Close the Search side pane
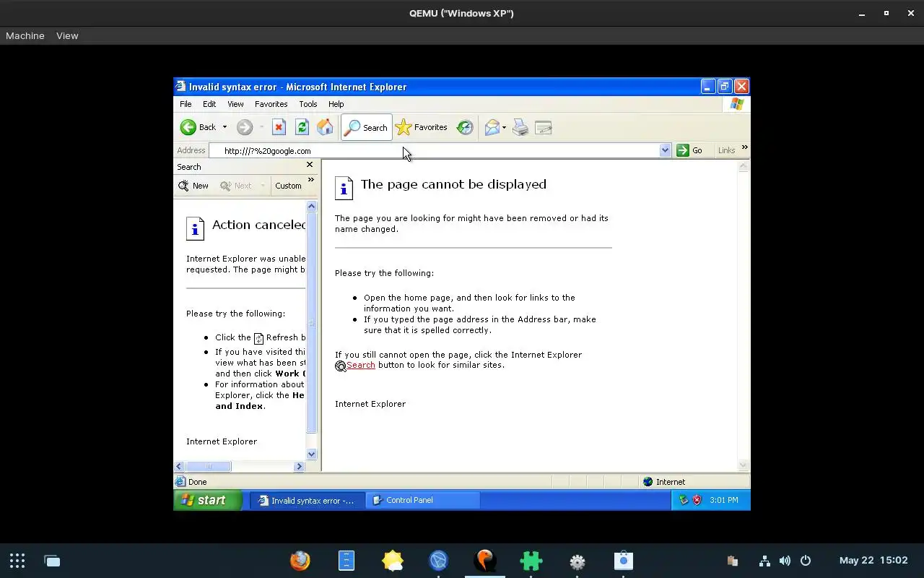 [310, 165]
